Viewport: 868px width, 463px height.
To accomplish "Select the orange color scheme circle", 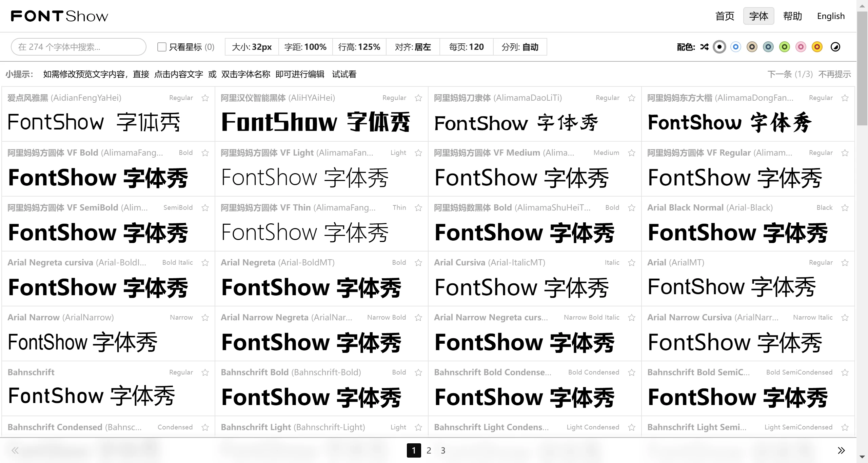I will [817, 47].
